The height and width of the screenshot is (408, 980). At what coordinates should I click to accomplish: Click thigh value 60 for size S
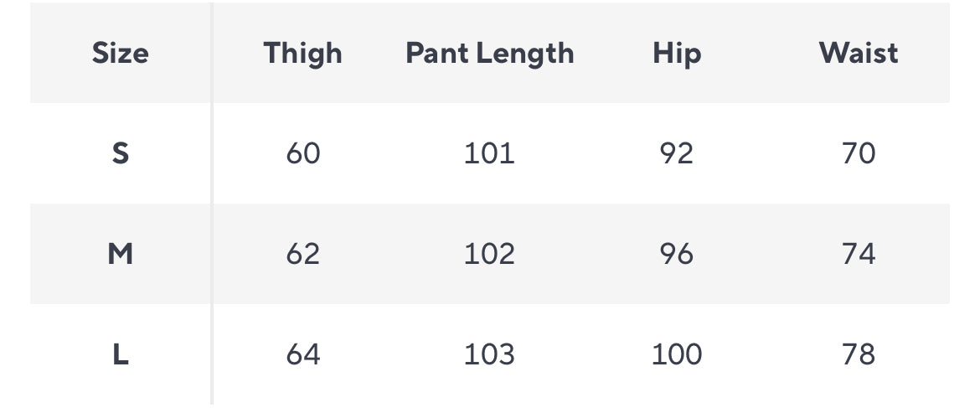tap(302, 153)
